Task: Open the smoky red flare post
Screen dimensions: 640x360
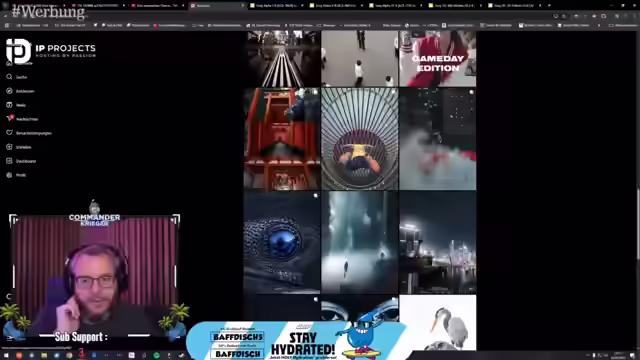Action: (x=438, y=139)
